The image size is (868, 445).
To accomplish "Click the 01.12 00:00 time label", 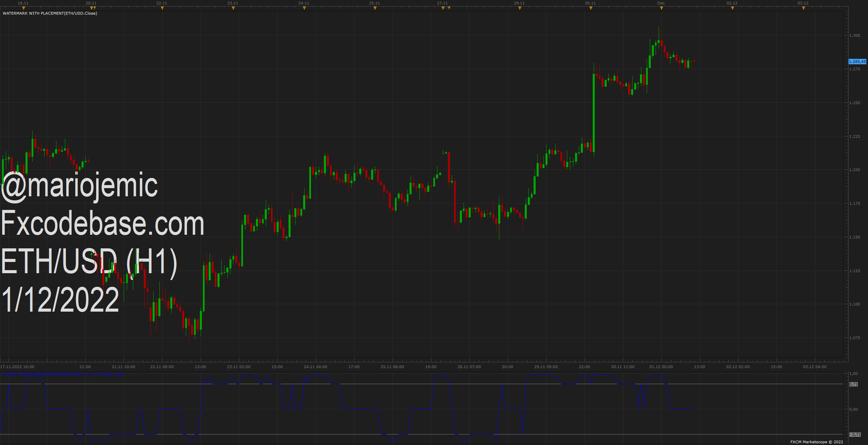I will pos(661,367).
